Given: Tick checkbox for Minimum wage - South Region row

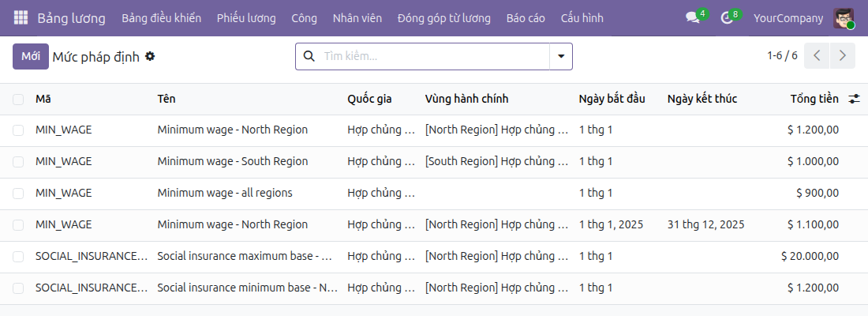Looking at the screenshot, I should pyautogui.click(x=18, y=162).
